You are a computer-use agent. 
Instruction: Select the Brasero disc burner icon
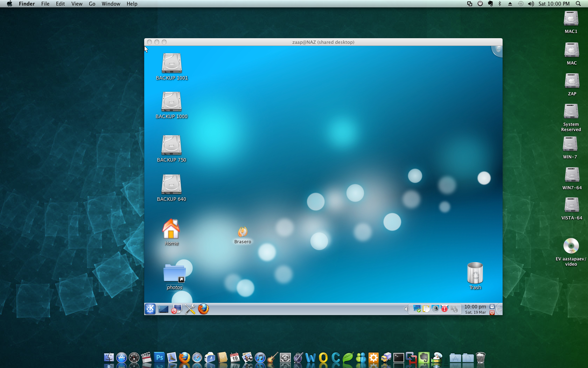(243, 235)
